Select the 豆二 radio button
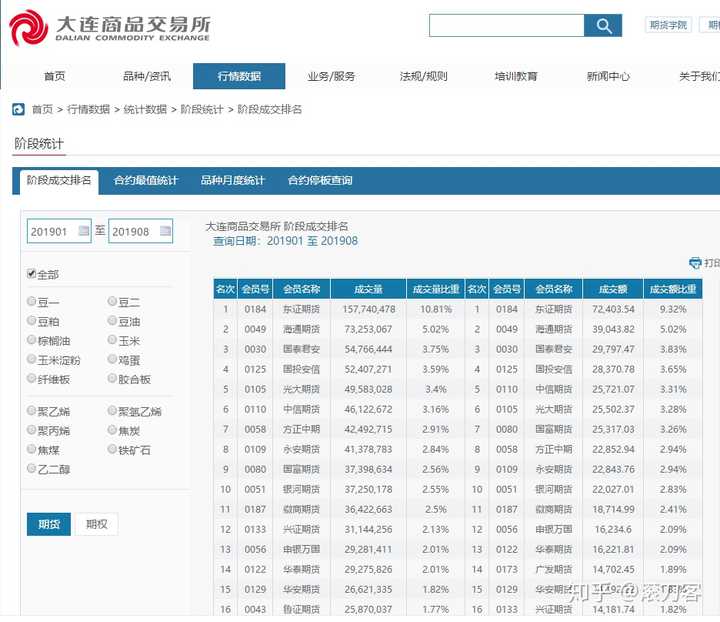720x622 pixels. (x=112, y=301)
